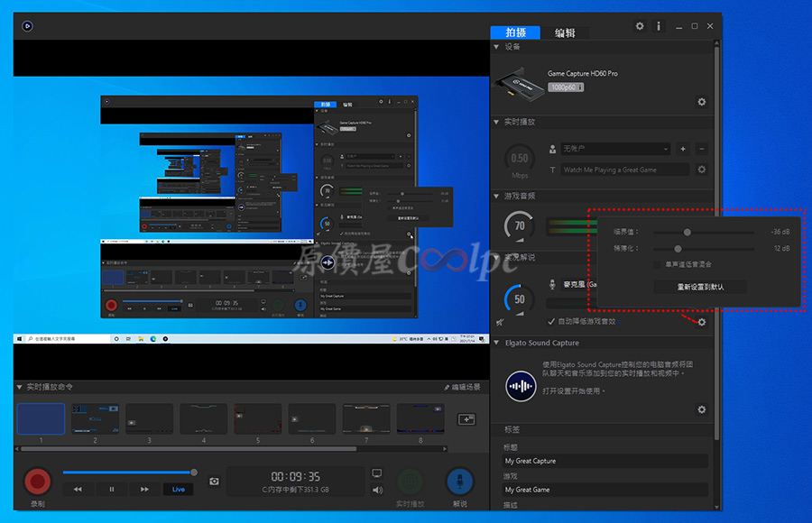Click the Watch Me Playing a Great Game field
The height and width of the screenshot is (523, 812).
(625, 170)
